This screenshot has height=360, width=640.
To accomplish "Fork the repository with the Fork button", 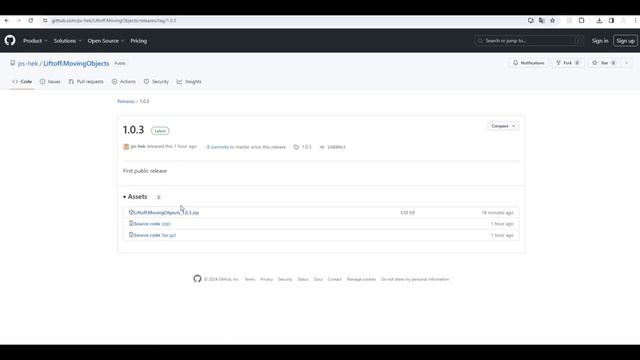I will point(568,63).
